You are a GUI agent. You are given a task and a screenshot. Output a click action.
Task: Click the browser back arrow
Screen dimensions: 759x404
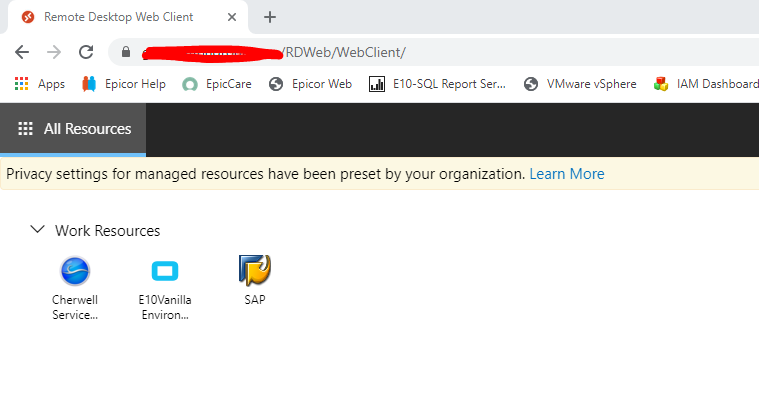point(22,52)
